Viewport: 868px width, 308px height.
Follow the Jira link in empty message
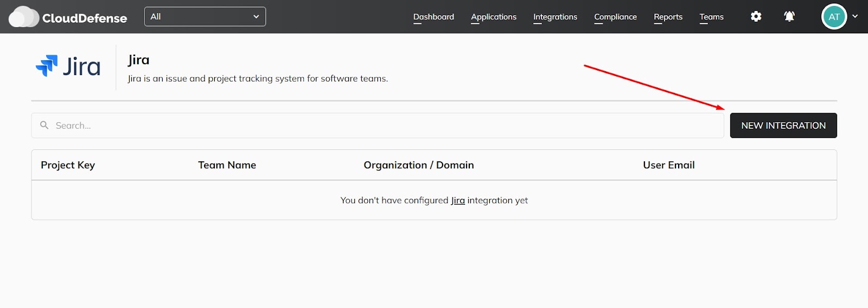point(458,200)
